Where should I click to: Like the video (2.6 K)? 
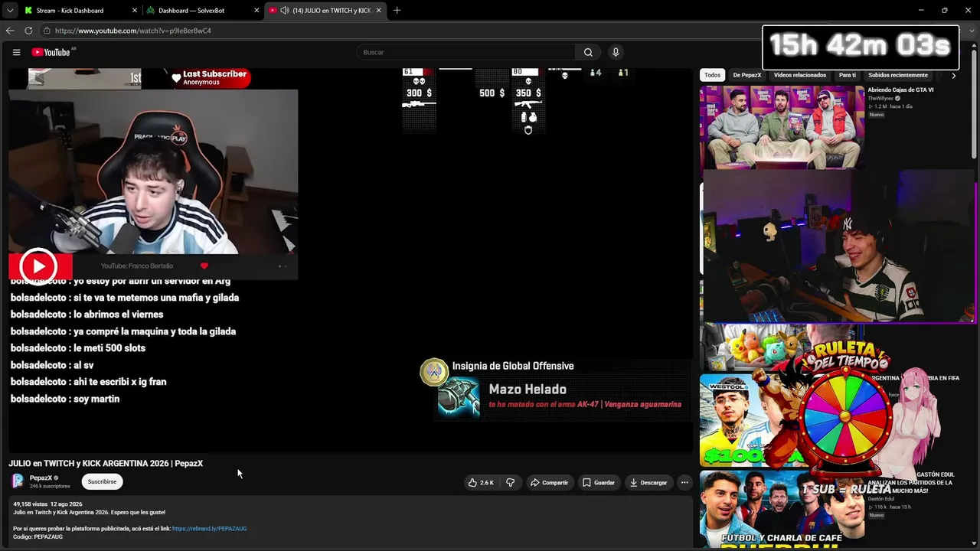(481, 482)
